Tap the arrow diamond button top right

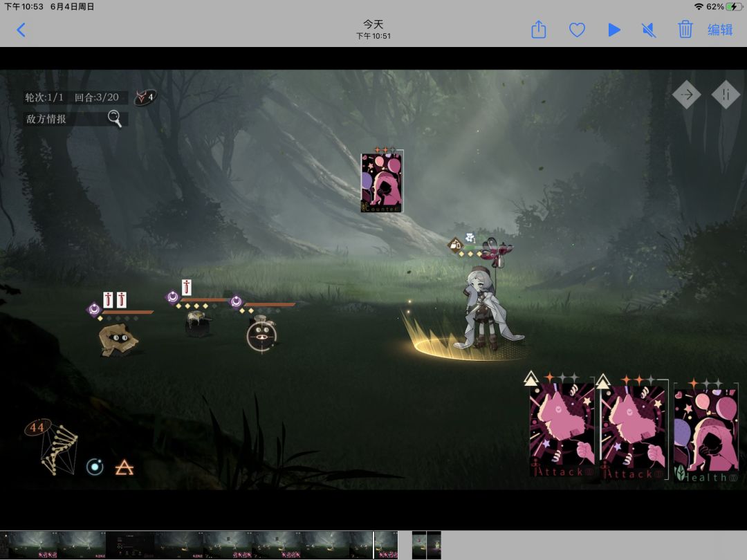687,94
